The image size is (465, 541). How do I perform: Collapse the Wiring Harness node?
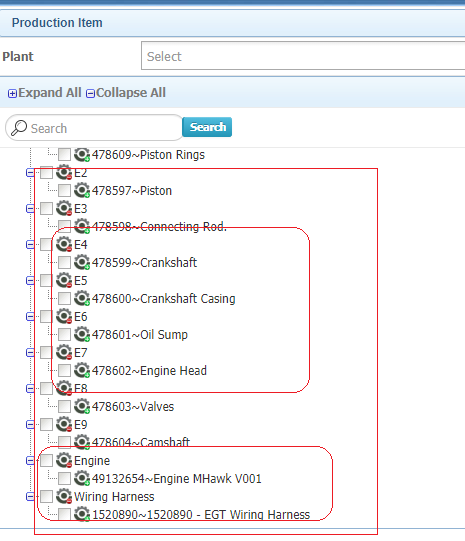(30, 496)
